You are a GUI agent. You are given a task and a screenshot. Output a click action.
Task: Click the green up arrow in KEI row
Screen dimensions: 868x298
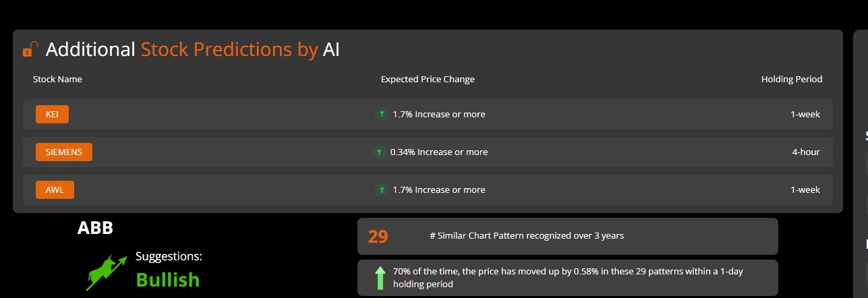(x=381, y=115)
